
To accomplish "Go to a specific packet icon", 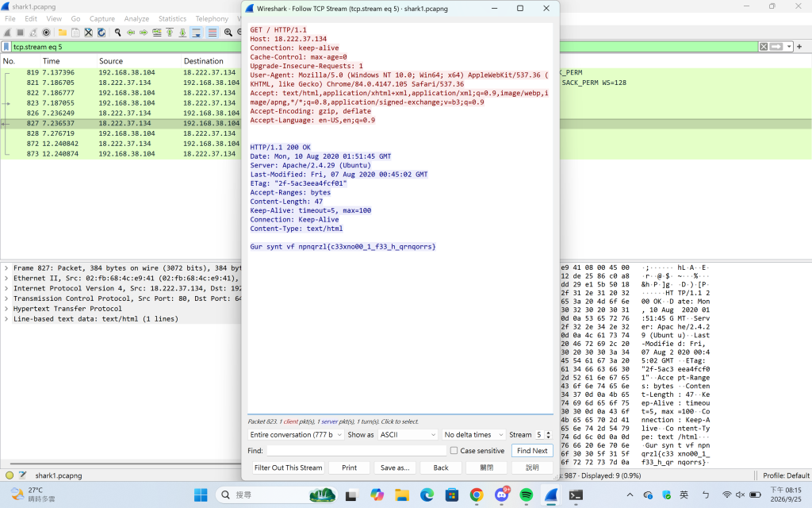I will [x=156, y=32].
